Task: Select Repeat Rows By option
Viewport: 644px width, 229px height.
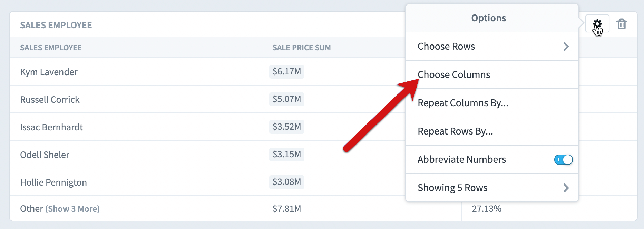Action: pyautogui.click(x=492, y=131)
